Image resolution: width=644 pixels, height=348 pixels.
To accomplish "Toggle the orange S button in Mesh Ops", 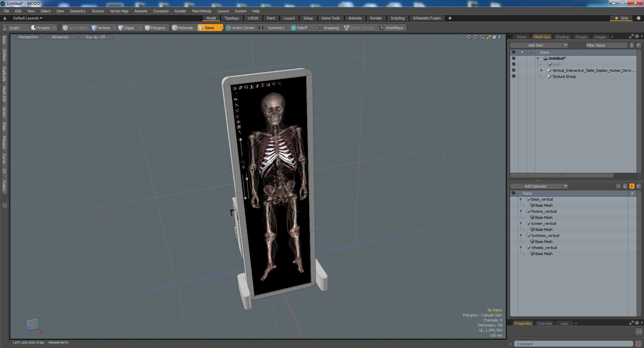I will 632,186.
